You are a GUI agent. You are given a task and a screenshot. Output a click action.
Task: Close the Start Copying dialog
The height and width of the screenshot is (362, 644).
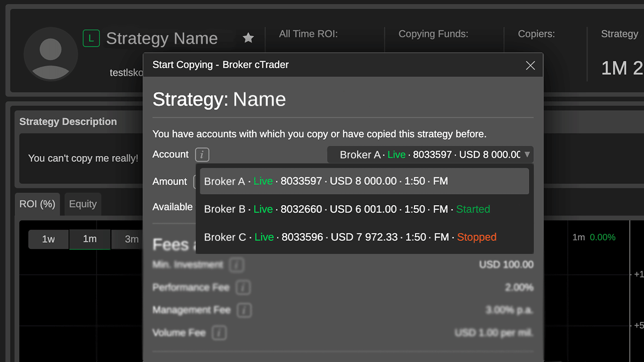(530, 65)
